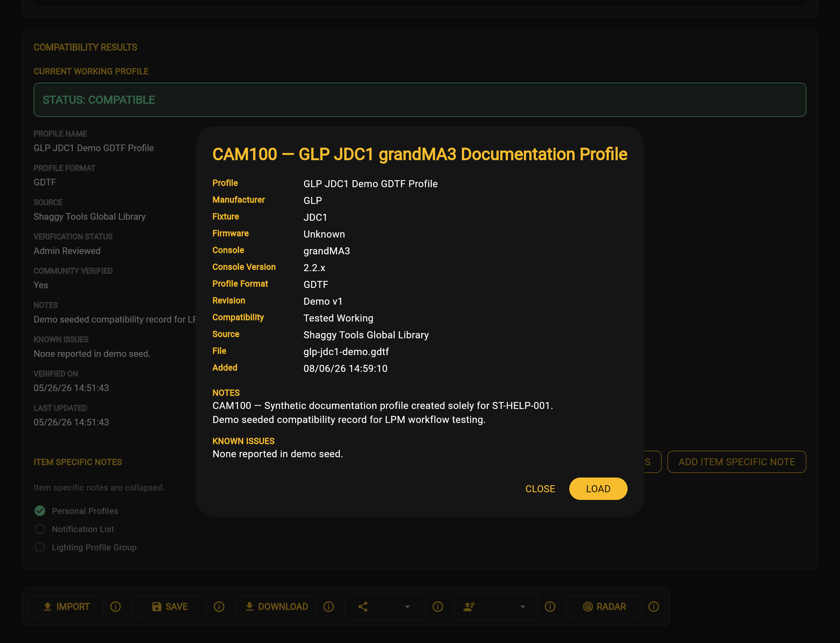Click the background profile name GLP JDC1 Demo GDTF Profile
This screenshot has height=643, width=840.
pyautogui.click(x=94, y=148)
